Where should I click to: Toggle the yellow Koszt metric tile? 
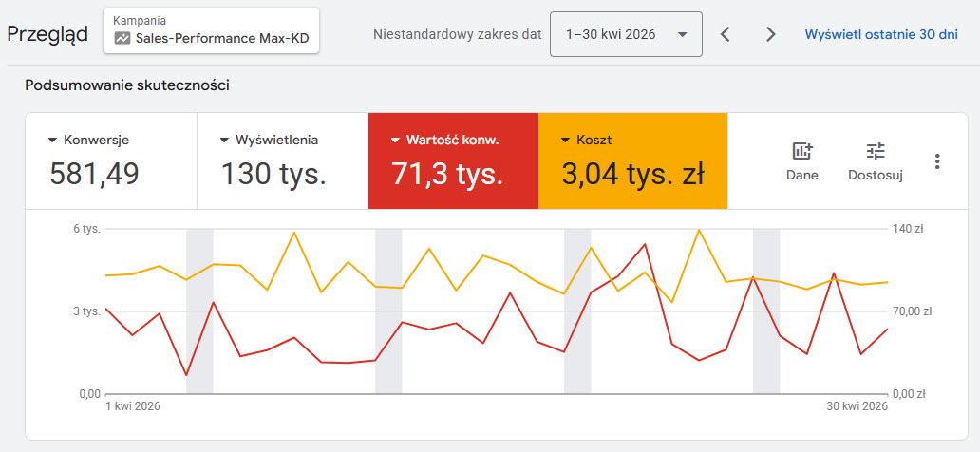[x=632, y=160]
